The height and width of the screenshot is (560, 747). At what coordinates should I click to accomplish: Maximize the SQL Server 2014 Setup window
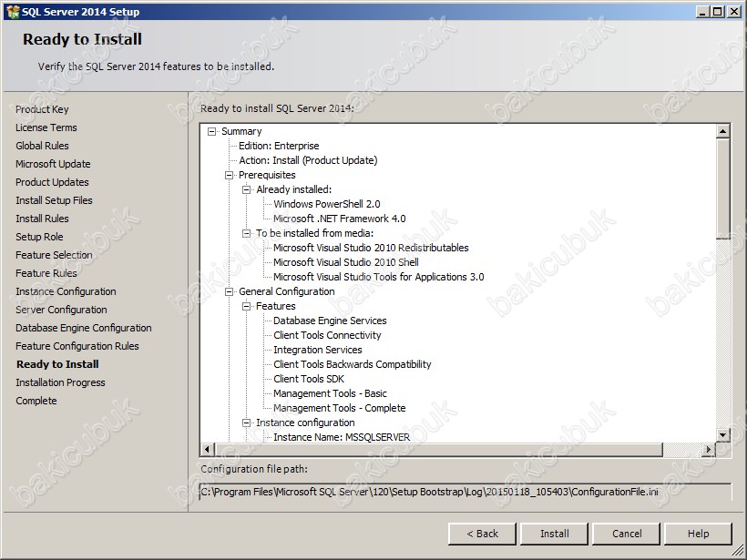tap(718, 12)
